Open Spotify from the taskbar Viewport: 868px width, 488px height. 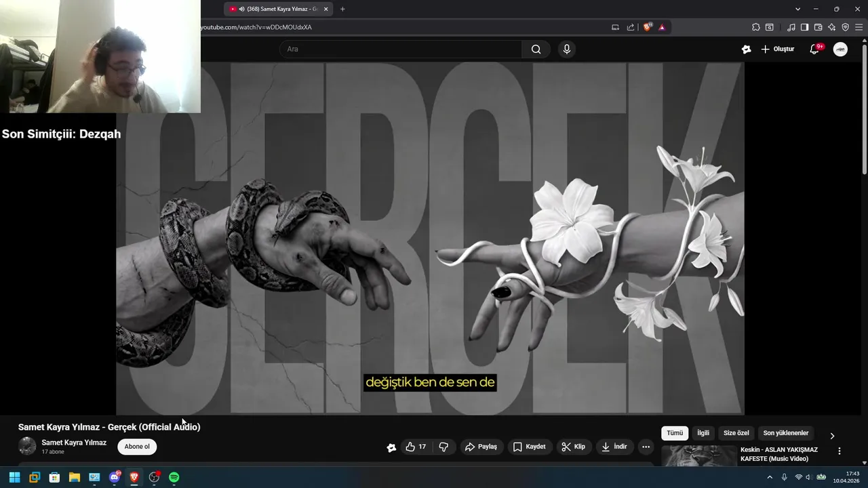[174, 477]
